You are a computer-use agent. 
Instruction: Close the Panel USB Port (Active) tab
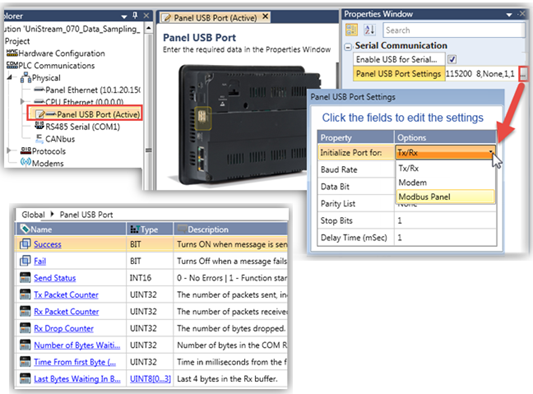(265, 16)
